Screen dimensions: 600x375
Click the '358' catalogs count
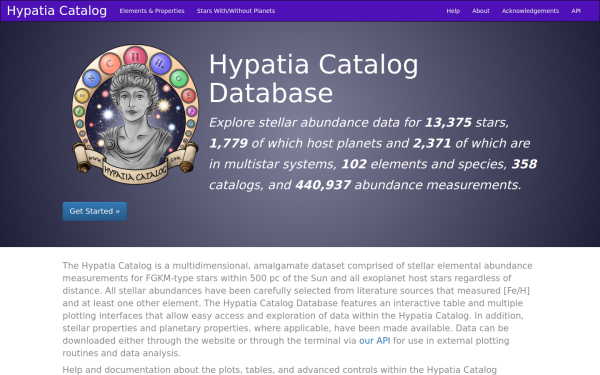point(524,164)
